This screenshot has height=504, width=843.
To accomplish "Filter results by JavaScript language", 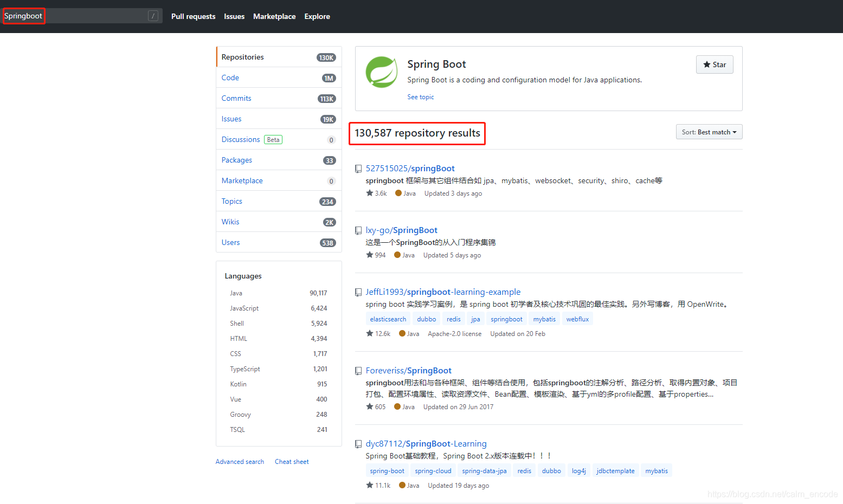I will coord(279,308).
